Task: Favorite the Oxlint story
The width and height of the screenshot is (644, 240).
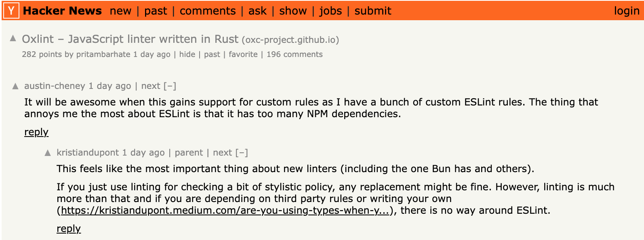Action: (x=243, y=55)
